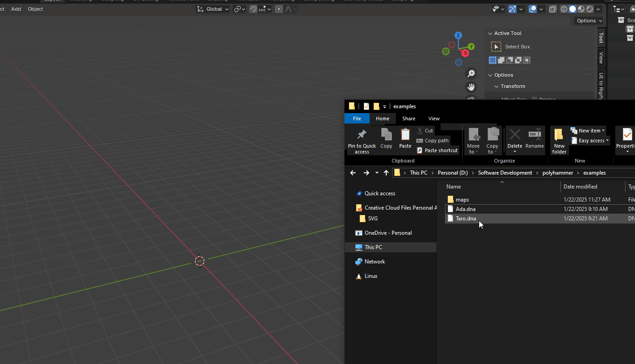635x364 pixels.
Task: Toggle the snapping magnet button
Action: pos(253,9)
